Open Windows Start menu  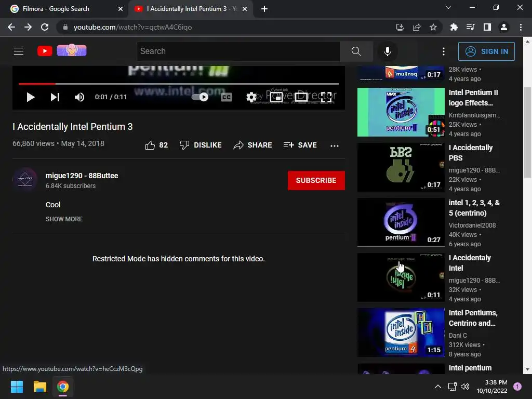point(17,387)
